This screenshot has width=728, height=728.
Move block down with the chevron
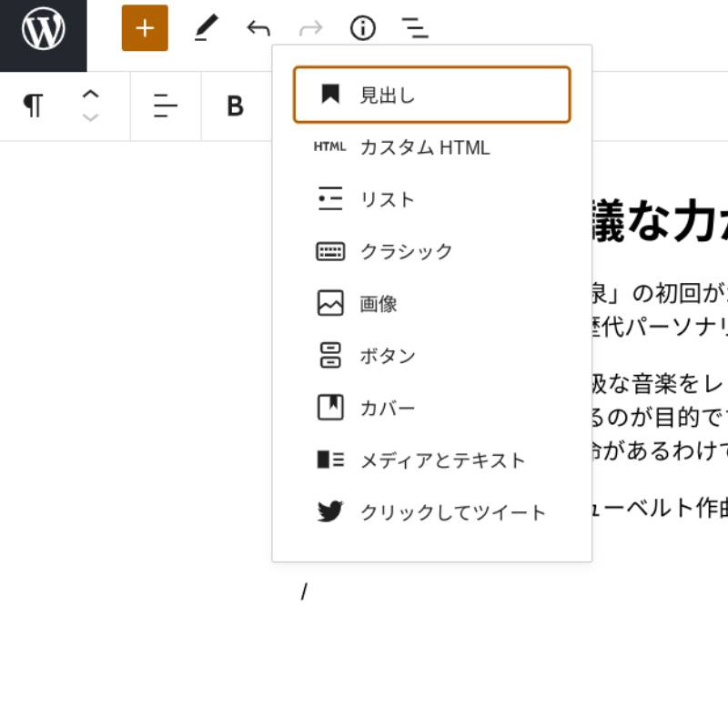click(x=90, y=118)
